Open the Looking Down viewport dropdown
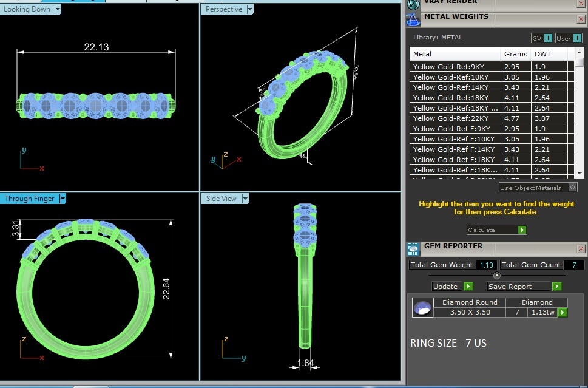The height and width of the screenshot is (388, 588). point(58,9)
